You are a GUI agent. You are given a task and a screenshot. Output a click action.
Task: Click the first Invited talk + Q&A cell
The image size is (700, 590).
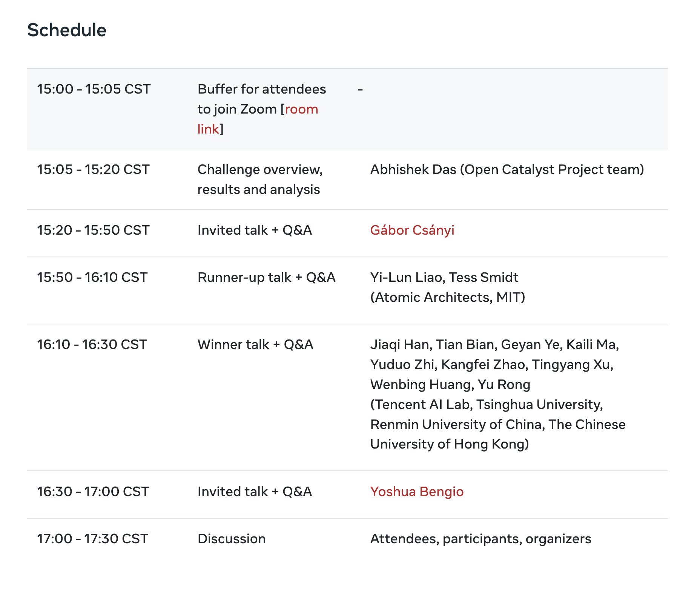click(x=255, y=230)
